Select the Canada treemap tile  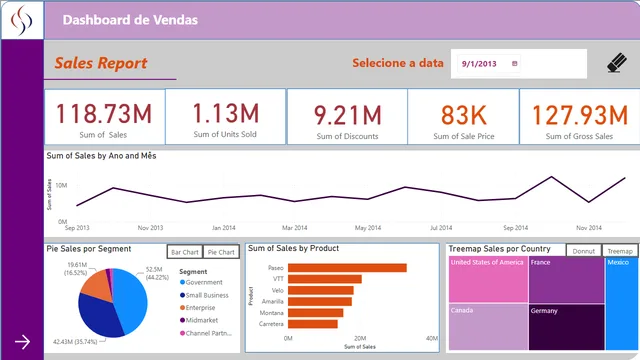[488, 327]
